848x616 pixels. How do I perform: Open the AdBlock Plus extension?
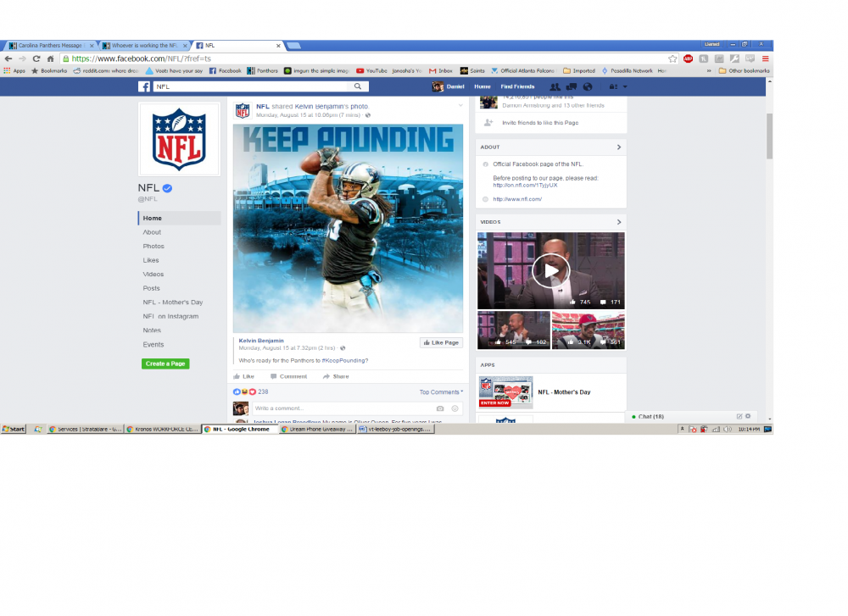coord(688,59)
